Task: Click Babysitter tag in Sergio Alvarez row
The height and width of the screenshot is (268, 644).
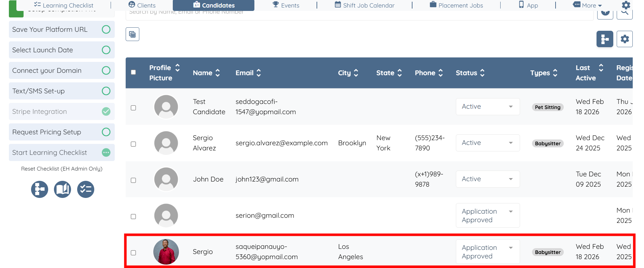Action: point(548,144)
